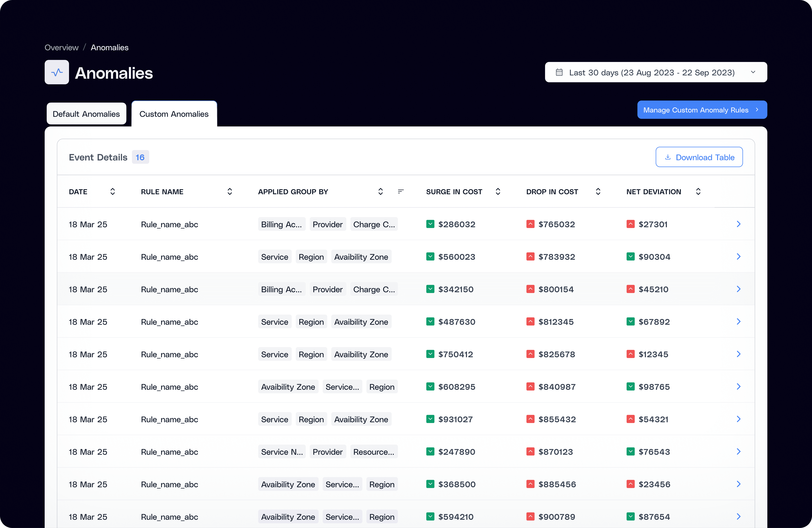Open details chevron for the $931027 surge row
812x528 pixels.
point(738,419)
